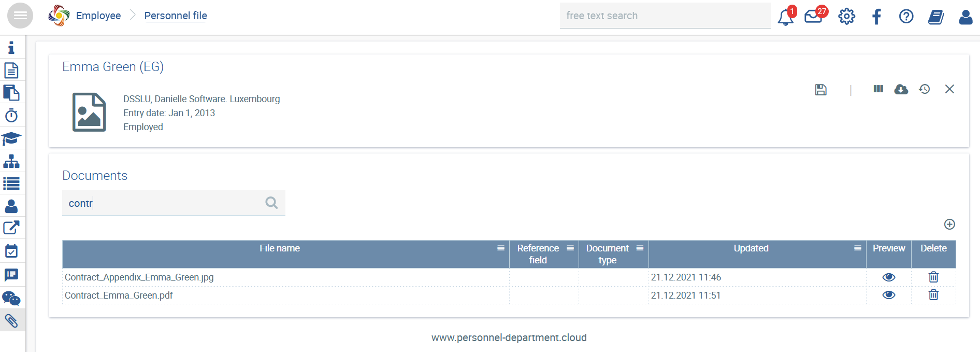Image resolution: width=980 pixels, height=352 pixels.
Task: Open the Document type column menu
Action: pyautogui.click(x=640, y=248)
